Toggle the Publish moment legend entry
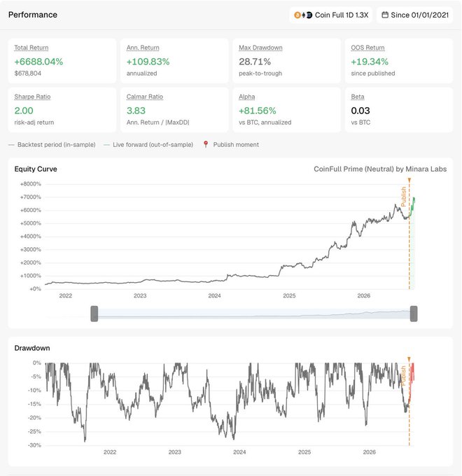Viewport: 462px width, 476px height. (231, 144)
